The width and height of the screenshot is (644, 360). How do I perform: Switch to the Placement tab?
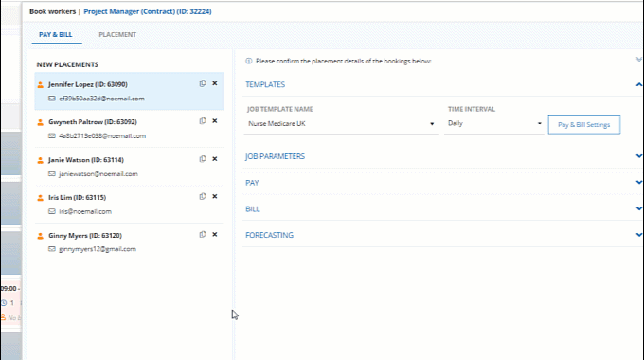(117, 34)
